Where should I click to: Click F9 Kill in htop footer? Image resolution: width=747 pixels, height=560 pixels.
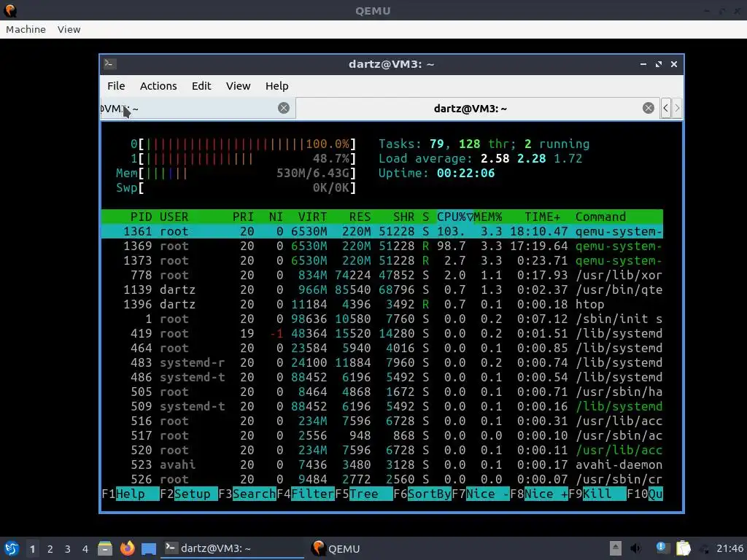coord(597,494)
